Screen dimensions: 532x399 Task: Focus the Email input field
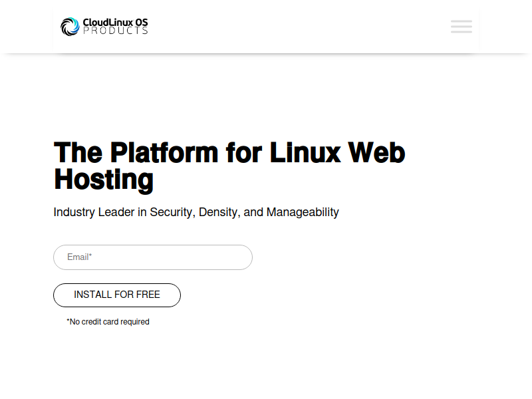(153, 257)
